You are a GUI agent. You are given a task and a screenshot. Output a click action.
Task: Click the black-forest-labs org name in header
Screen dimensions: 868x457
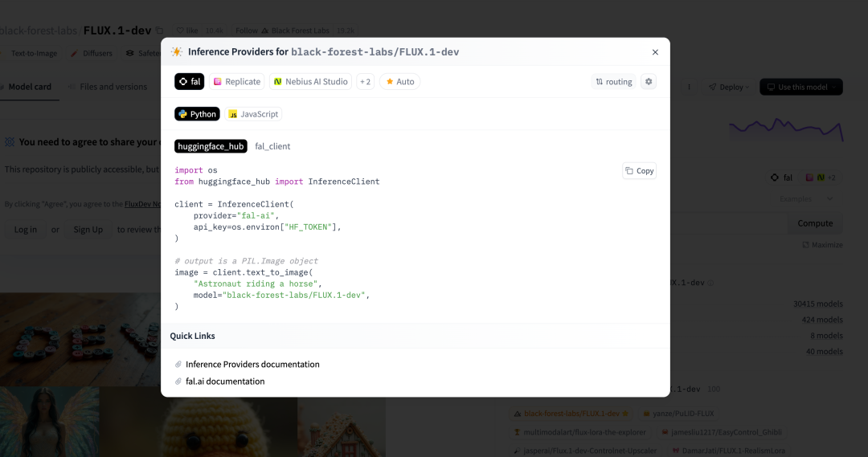tap(39, 31)
